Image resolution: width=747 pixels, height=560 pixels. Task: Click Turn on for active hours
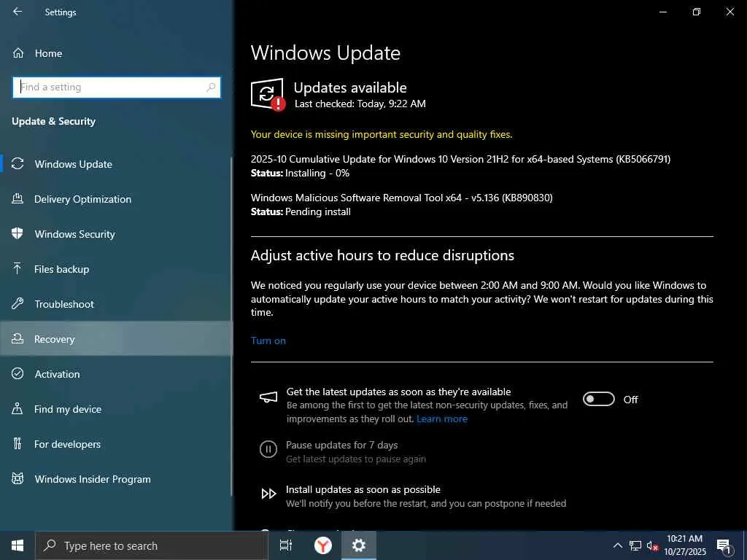coord(268,341)
